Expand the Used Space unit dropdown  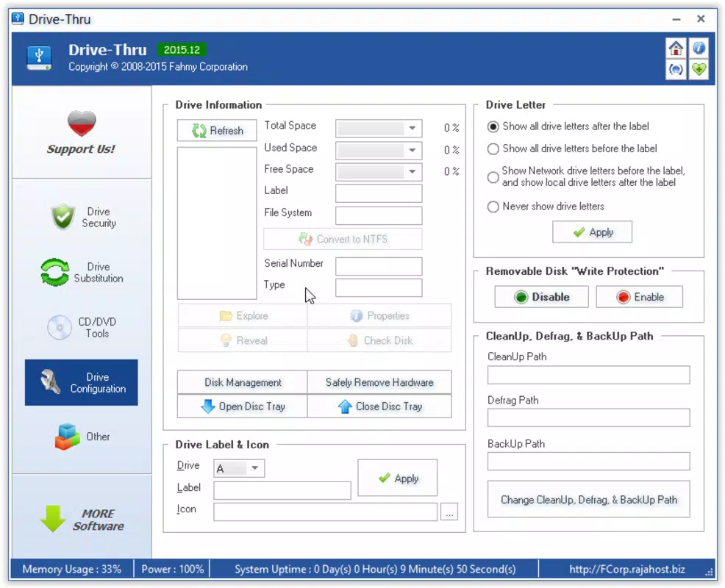[412, 150]
